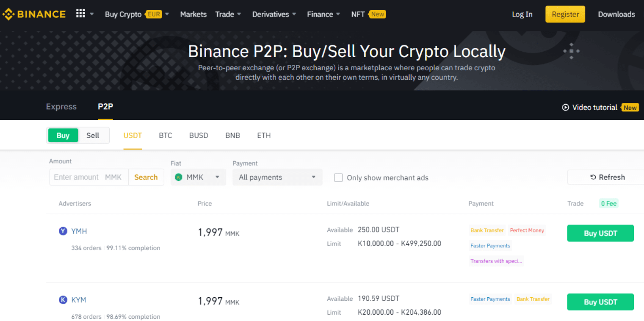The width and height of the screenshot is (644, 321).
Task: Click the Refresh button
Action: pos(607,177)
